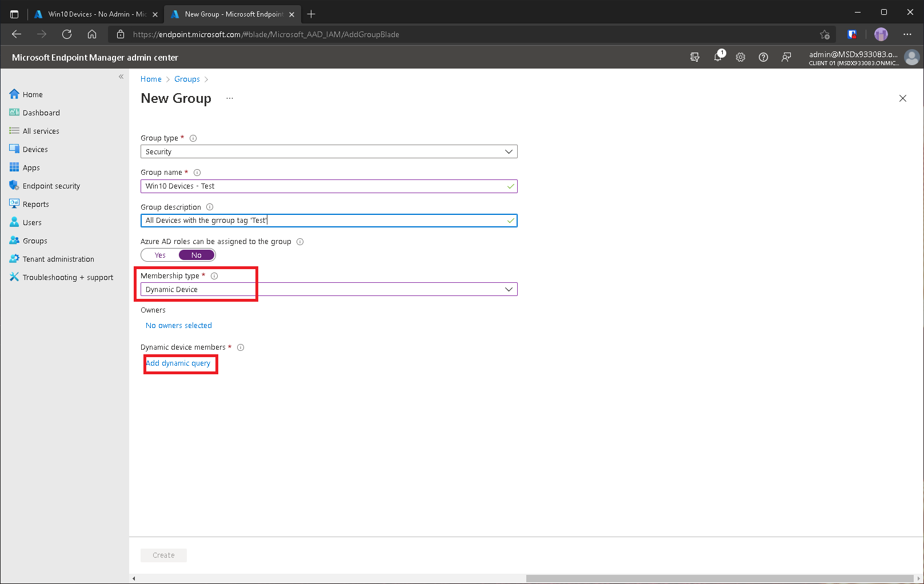Open the New Group ellipsis menu
924x584 pixels.
(x=230, y=98)
